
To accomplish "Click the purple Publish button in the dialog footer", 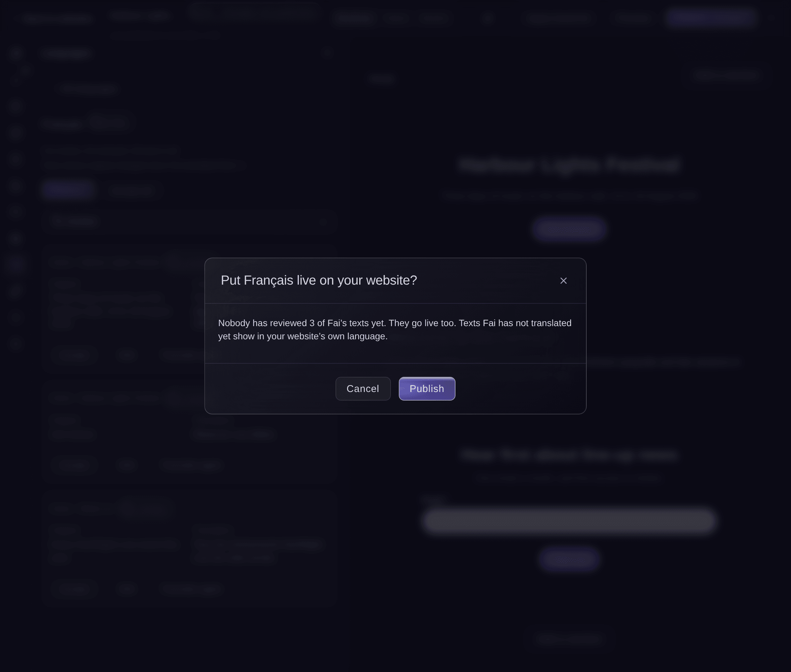I will (426, 389).
